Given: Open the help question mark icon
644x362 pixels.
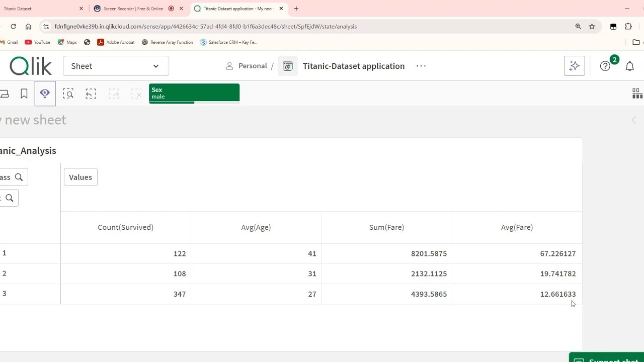Looking at the screenshot, I should pyautogui.click(x=605, y=66).
